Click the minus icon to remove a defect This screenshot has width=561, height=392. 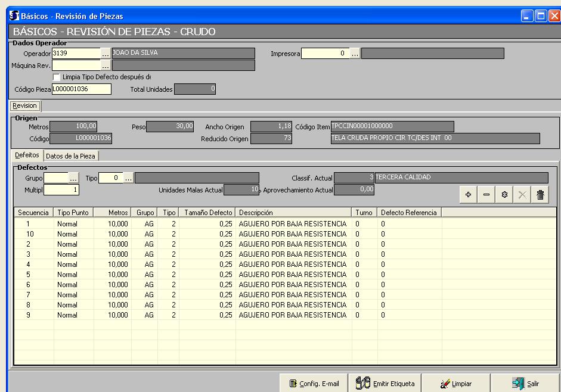point(486,195)
